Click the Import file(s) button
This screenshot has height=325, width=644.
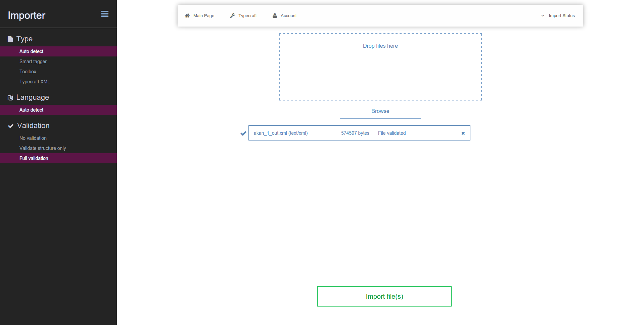384,296
